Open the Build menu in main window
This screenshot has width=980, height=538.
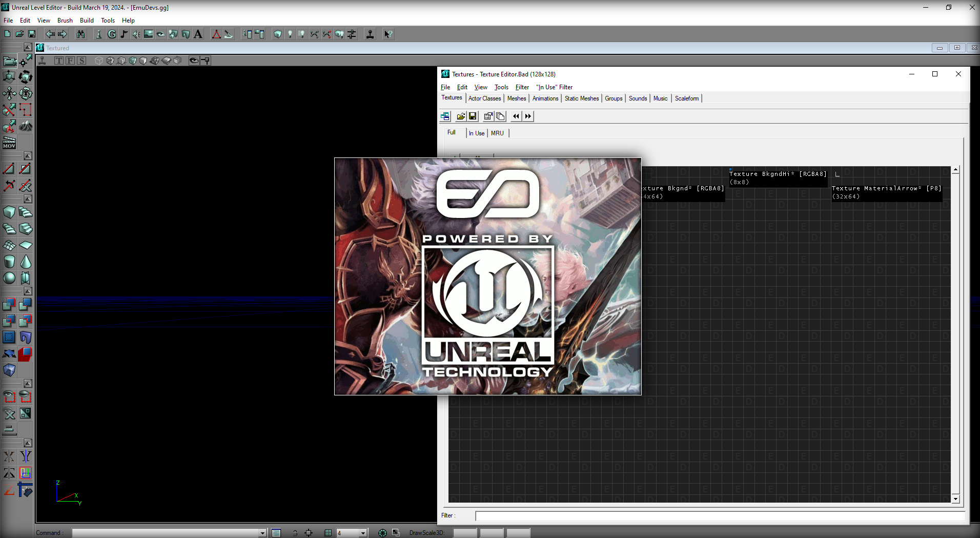coord(87,21)
